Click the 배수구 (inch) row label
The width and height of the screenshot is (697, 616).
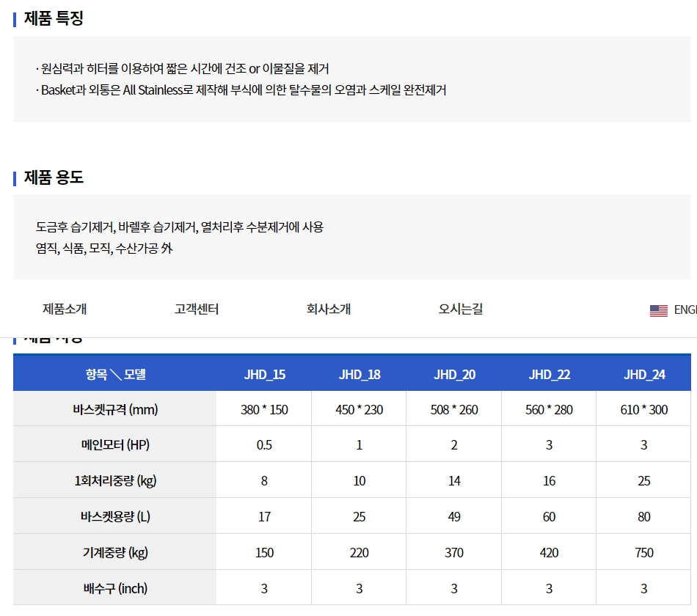pyautogui.click(x=115, y=588)
